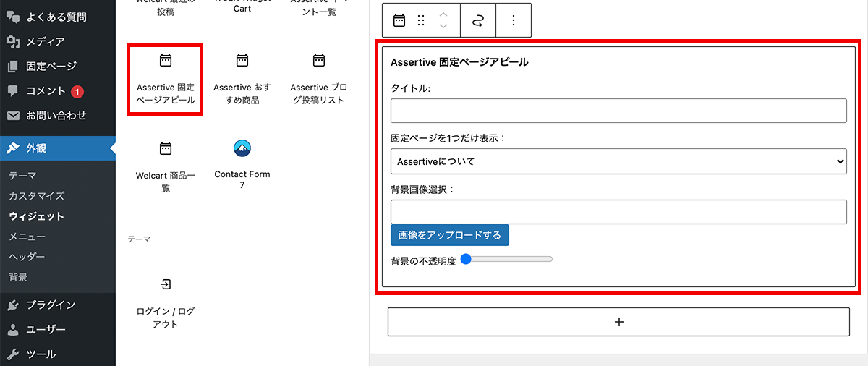Insert the Assertive おすすめ商品 widget block
This screenshot has height=366, width=868.
point(242,80)
